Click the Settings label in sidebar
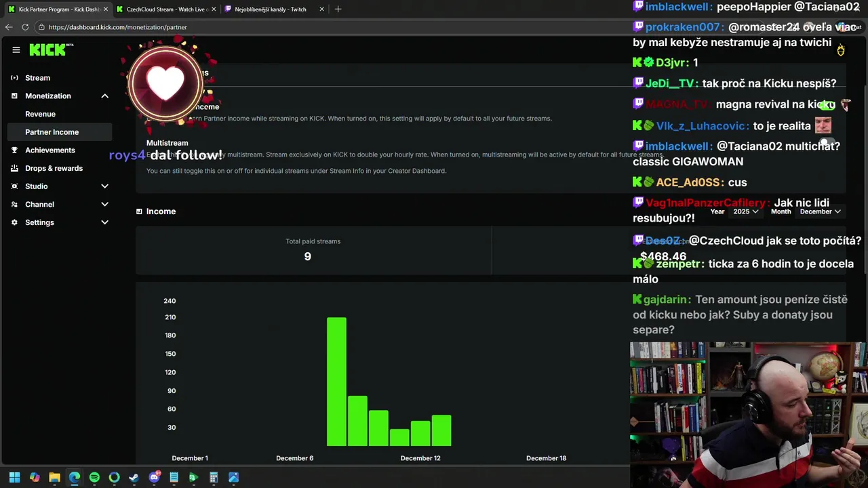Screen dimensions: 868x488 [x=39, y=222]
